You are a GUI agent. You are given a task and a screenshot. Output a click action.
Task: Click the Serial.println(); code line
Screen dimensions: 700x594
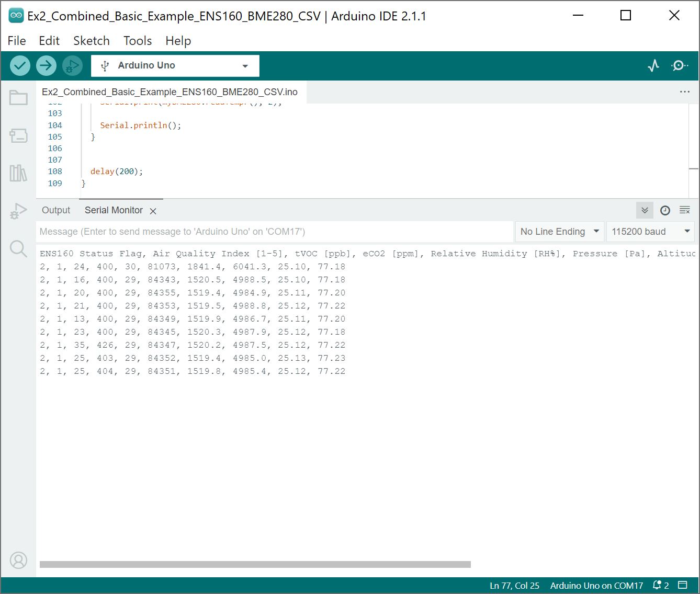(x=141, y=125)
